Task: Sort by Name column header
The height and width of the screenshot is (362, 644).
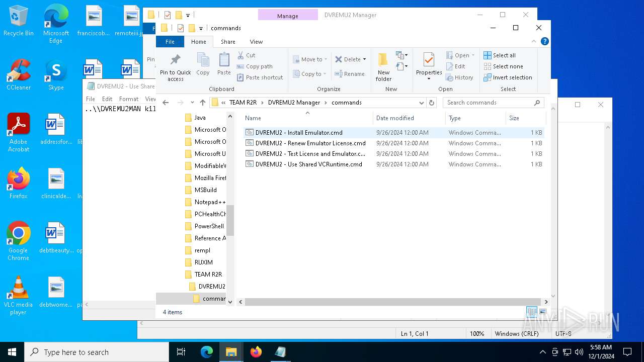Action: tap(308, 118)
